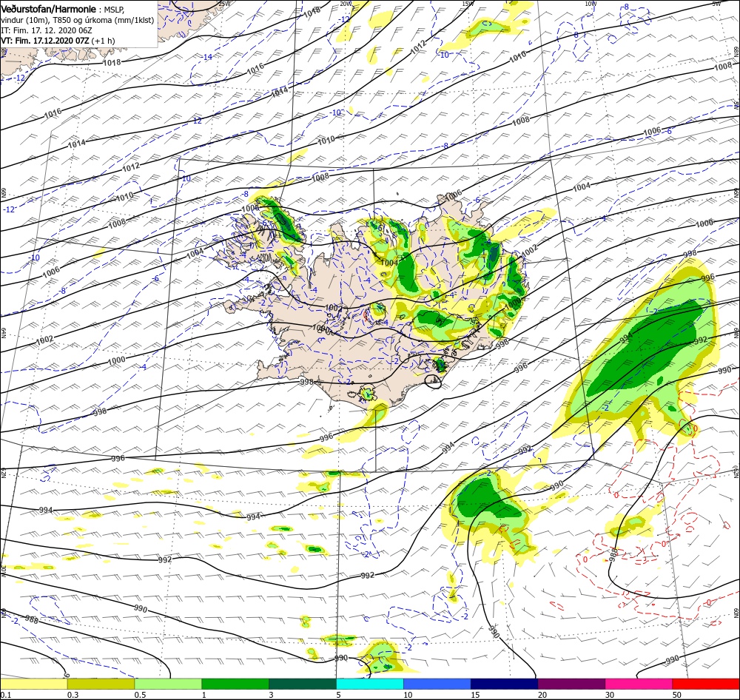The height and width of the screenshot is (700, 740).
Task: Click the "15W" longitude label at top
Action: [x=468, y=4]
